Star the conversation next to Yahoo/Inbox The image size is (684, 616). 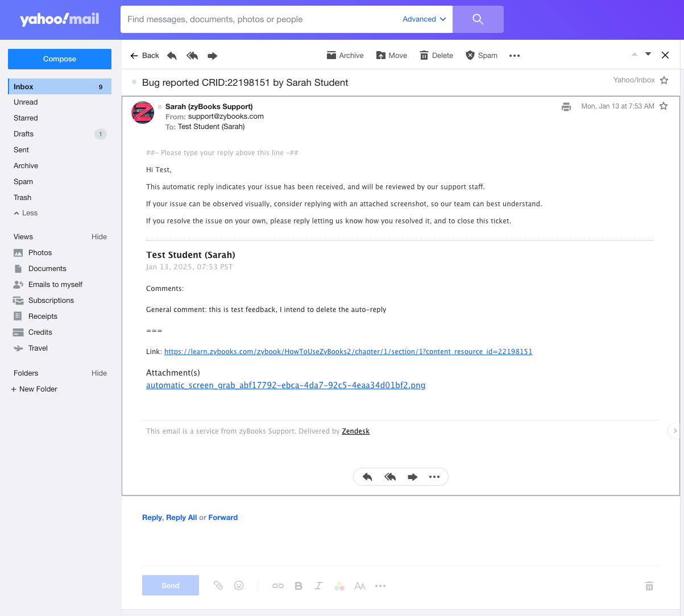[x=664, y=80]
